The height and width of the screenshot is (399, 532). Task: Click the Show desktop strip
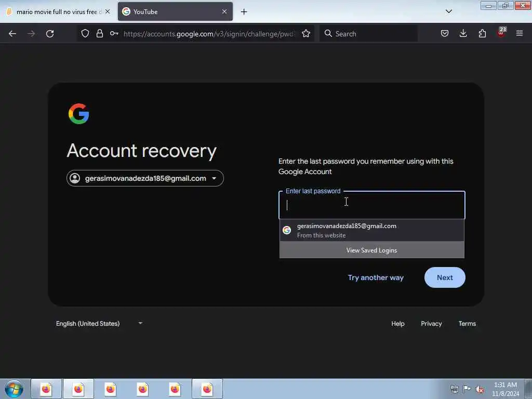(x=528, y=389)
